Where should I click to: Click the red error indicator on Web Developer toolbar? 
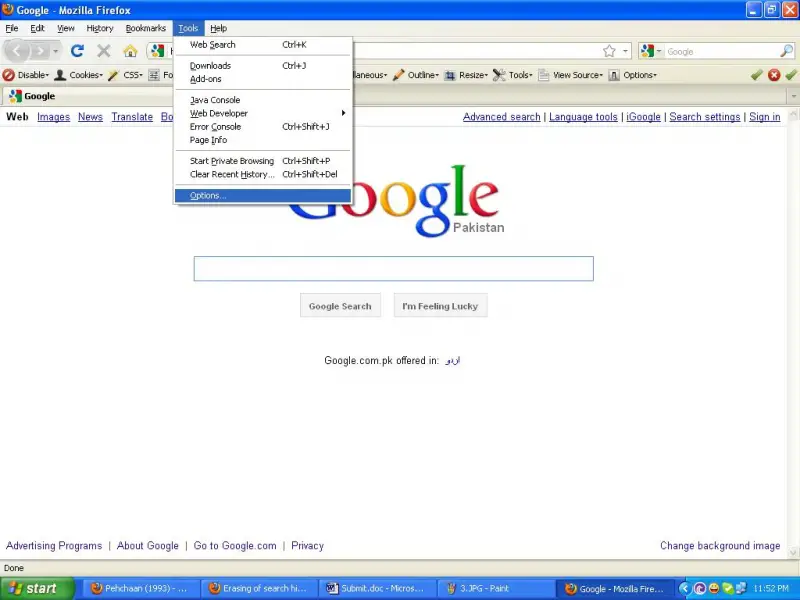tap(773, 75)
